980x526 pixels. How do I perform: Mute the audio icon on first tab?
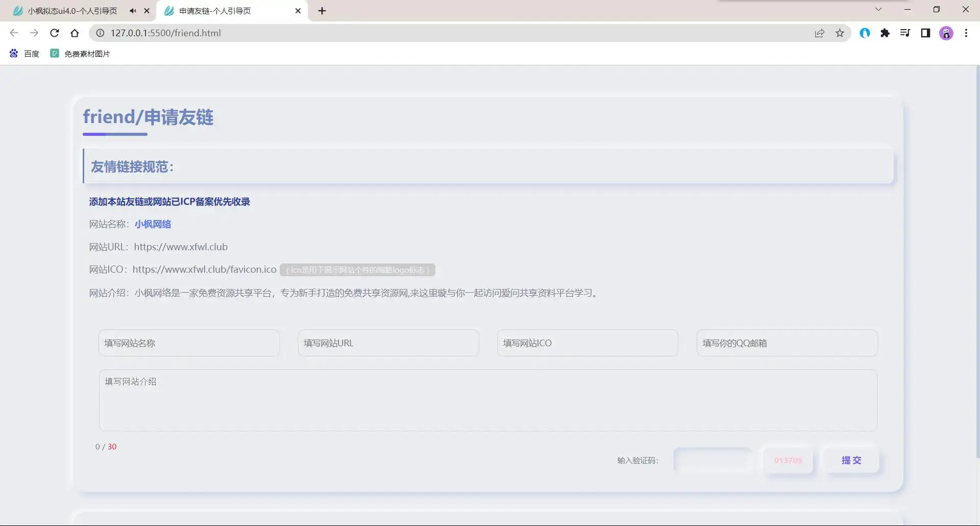click(133, 11)
